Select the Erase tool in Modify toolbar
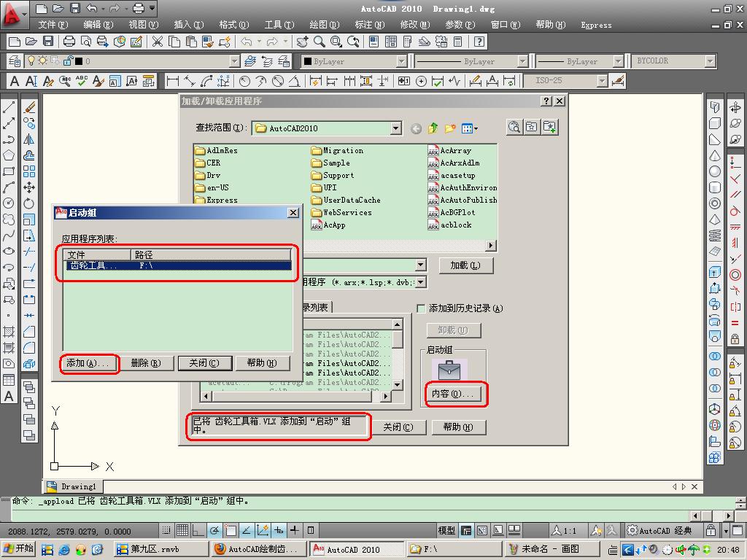Viewport: 747px width, 560px height. pyautogui.click(x=29, y=107)
